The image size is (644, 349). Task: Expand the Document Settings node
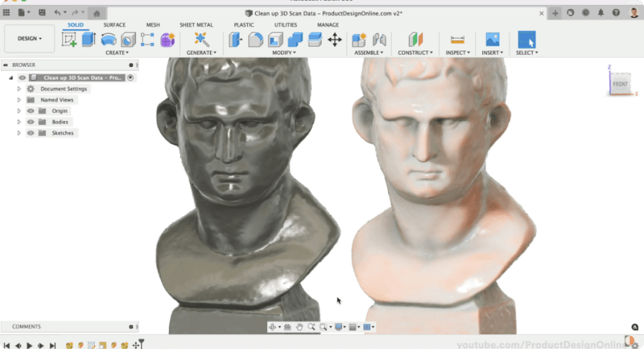(x=19, y=88)
